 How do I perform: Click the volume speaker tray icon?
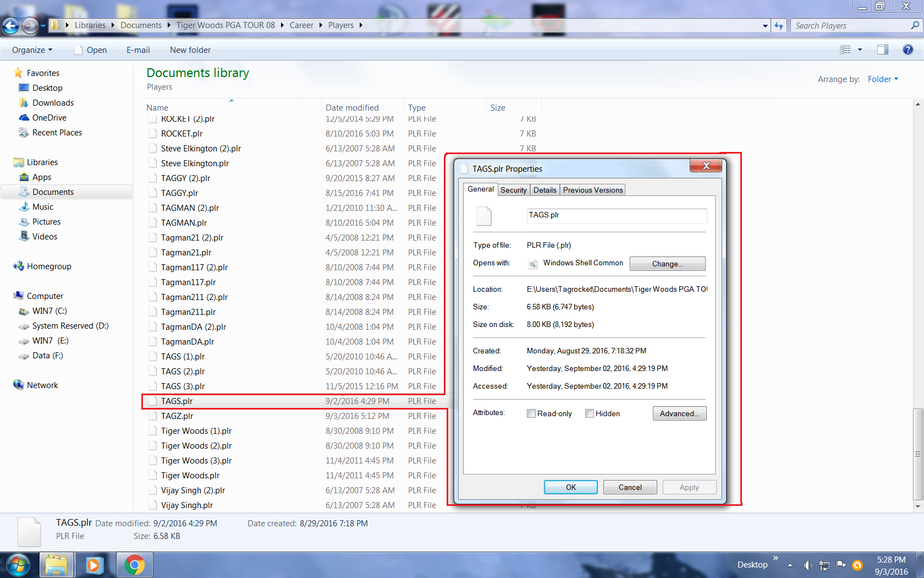pyautogui.click(x=807, y=565)
